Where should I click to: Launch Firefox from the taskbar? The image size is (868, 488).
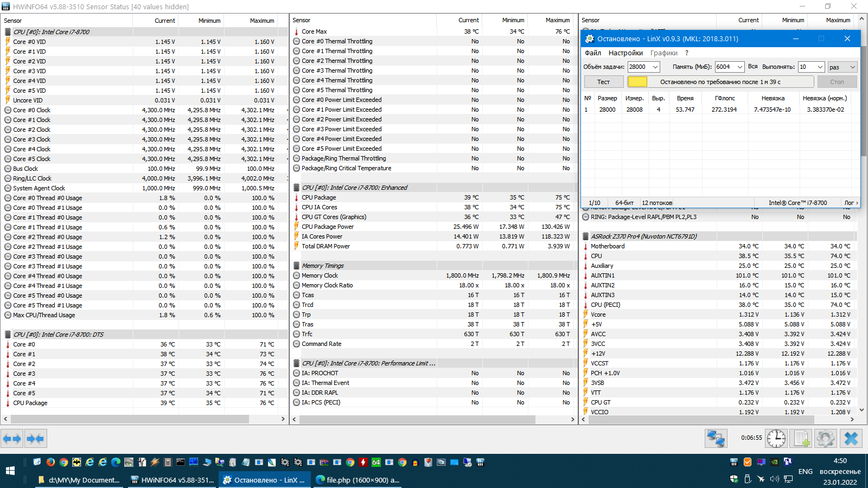pos(50,462)
